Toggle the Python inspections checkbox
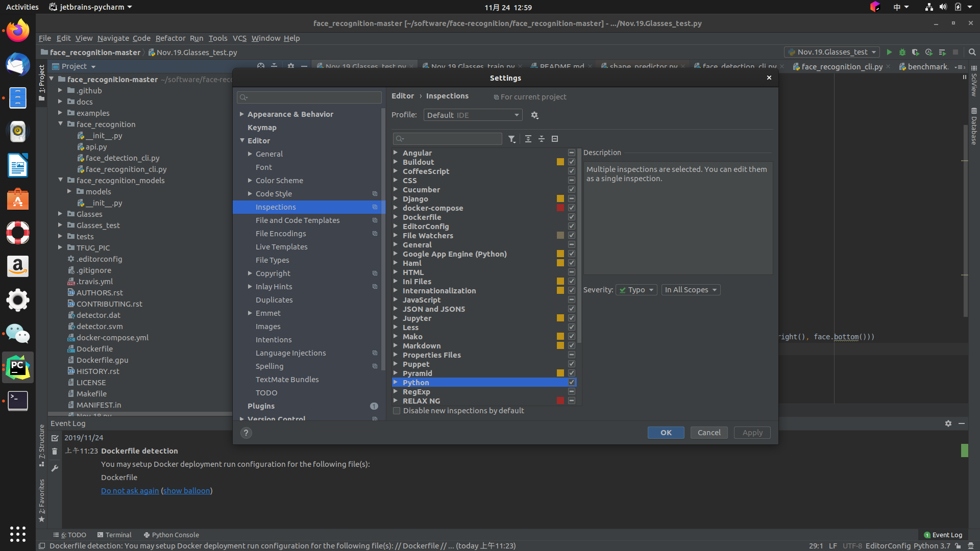 (x=572, y=382)
